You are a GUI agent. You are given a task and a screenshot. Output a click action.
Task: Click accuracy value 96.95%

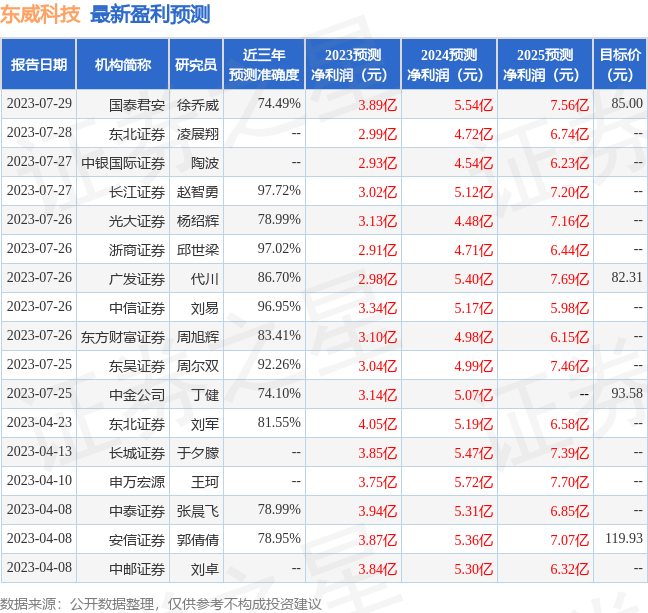click(x=279, y=307)
